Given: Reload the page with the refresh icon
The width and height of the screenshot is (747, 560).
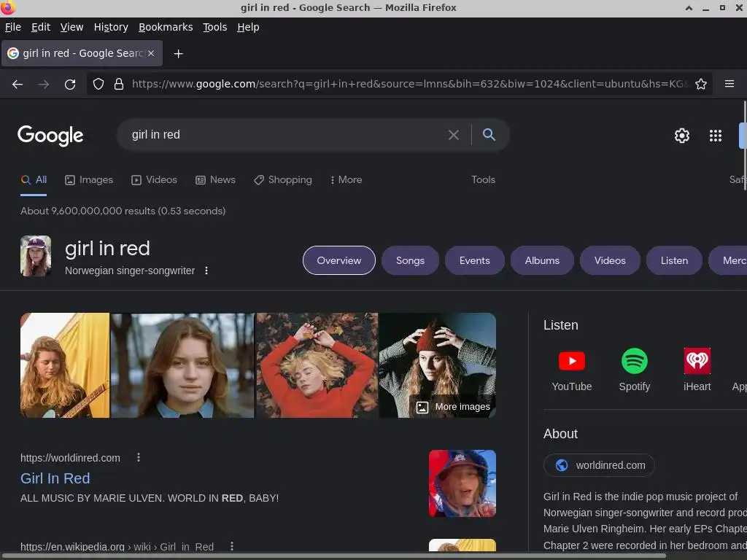Looking at the screenshot, I should point(70,85).
